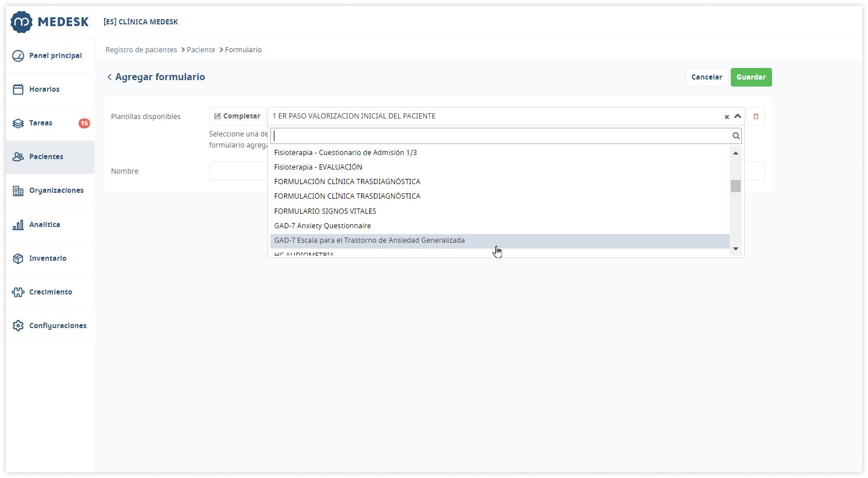Select Inventario in the sidebar

(x=50, y=258)
